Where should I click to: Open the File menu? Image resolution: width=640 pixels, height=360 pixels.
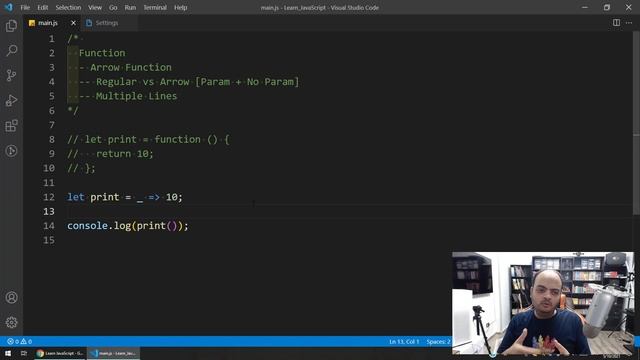(x=25, y=7)
